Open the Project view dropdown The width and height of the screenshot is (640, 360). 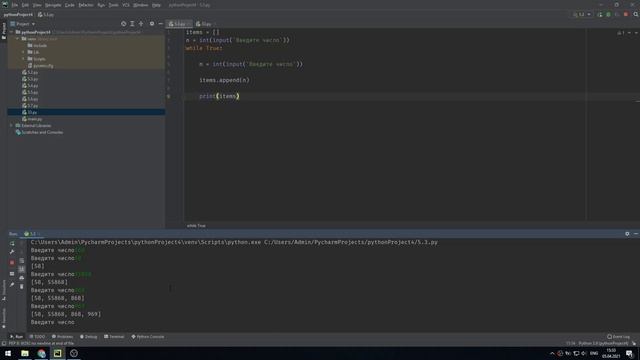tap(23, 24)
